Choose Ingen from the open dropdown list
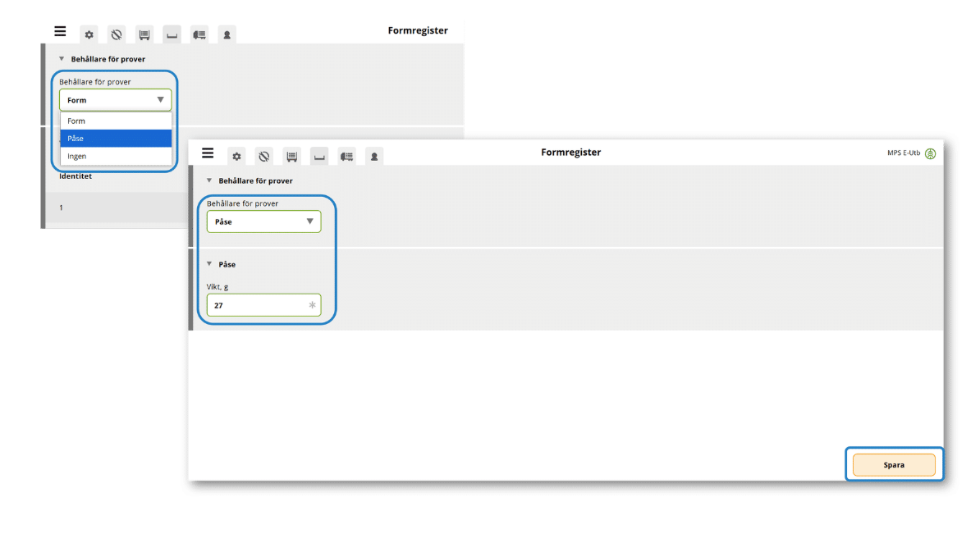980x552 pixels. tap(116, 156)
